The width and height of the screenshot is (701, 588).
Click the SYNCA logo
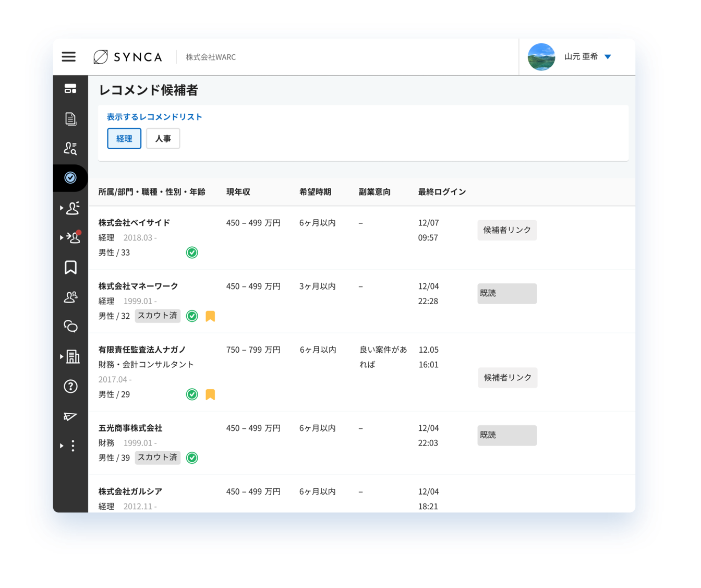click(x=128, y=57)
